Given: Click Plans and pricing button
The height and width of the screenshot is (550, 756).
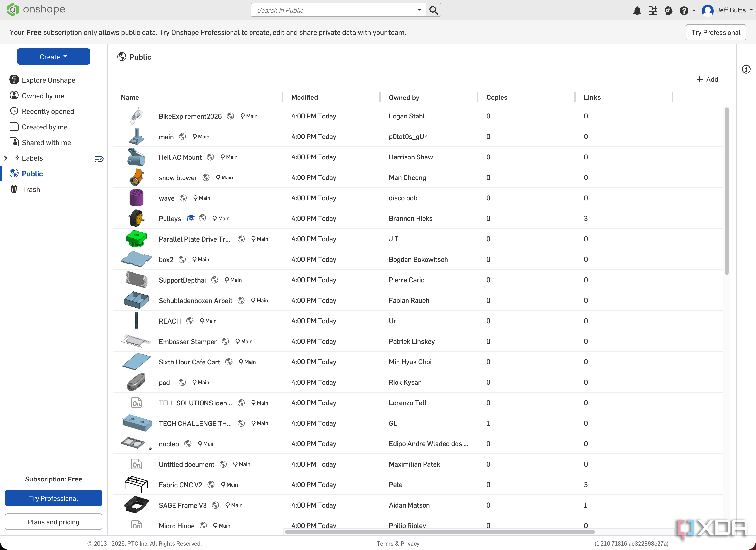Looking at the screenshot, I should tap(53, 522).
